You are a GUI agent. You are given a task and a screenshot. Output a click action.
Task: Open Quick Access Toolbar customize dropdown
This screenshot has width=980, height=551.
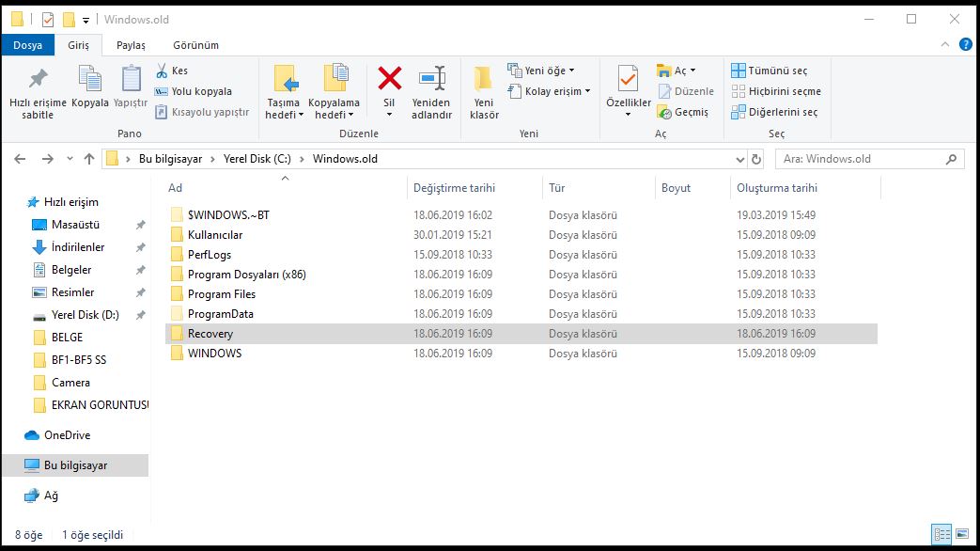86,20
